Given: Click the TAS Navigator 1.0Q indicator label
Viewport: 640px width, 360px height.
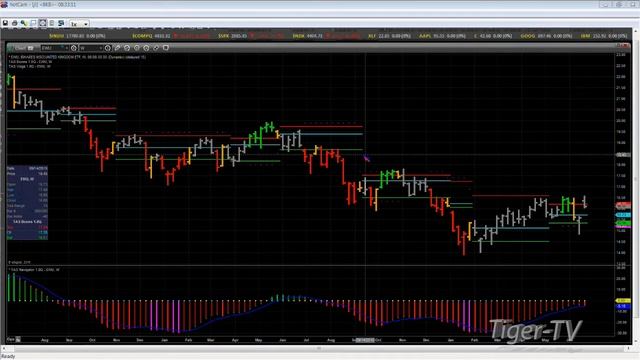Looking at the screenshot, I should (34, 270).
